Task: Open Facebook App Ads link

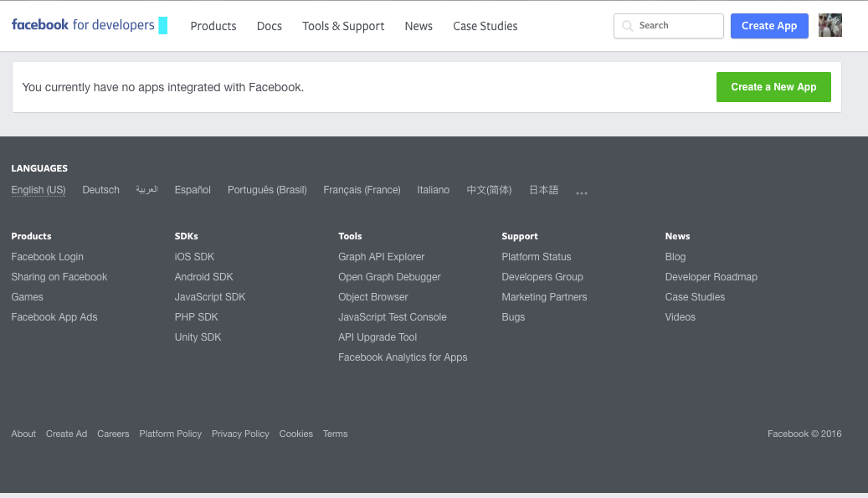Action: (54, 317)
